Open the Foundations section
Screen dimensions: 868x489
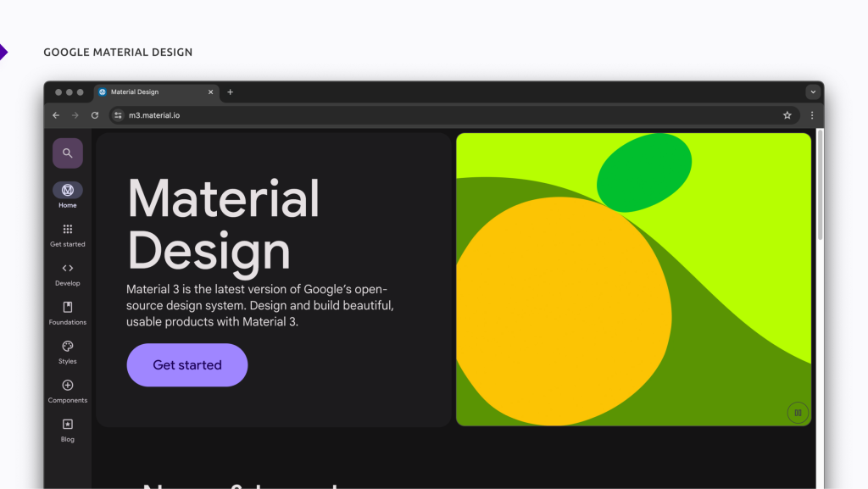[68, 313]
